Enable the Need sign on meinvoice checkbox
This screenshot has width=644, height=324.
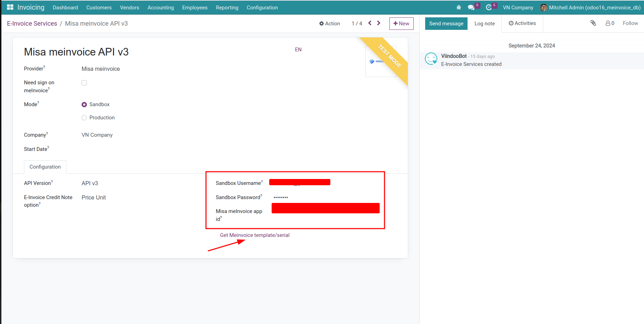click(84, 83)
